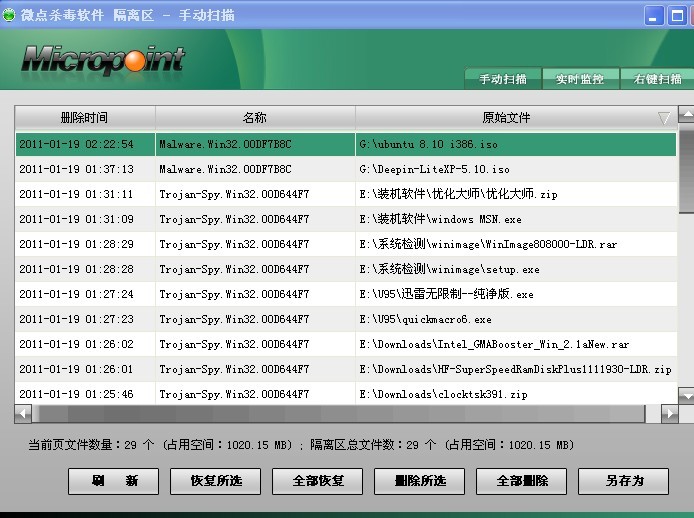Click Malware.Win32.00DF7B8C in the highlighted row
This screenshot has width=694, height=518.
tap(225, 144)
